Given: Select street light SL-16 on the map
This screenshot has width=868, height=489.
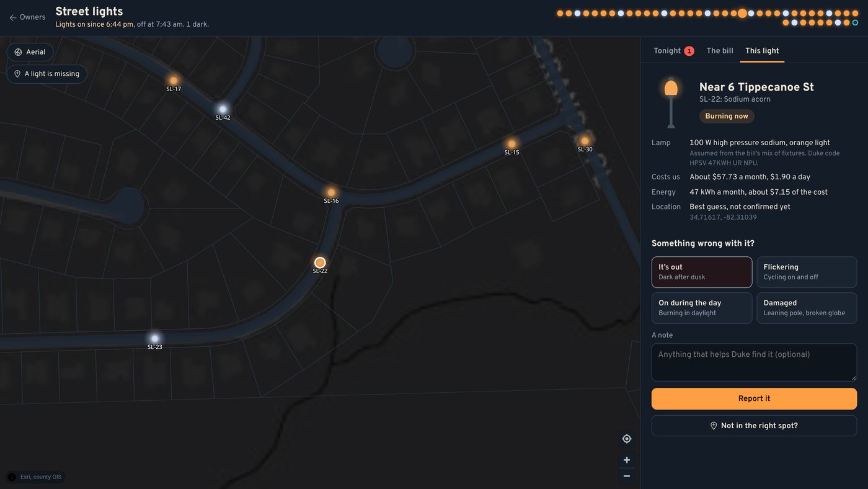Looking at the screenshot, I should click(331, 192).
